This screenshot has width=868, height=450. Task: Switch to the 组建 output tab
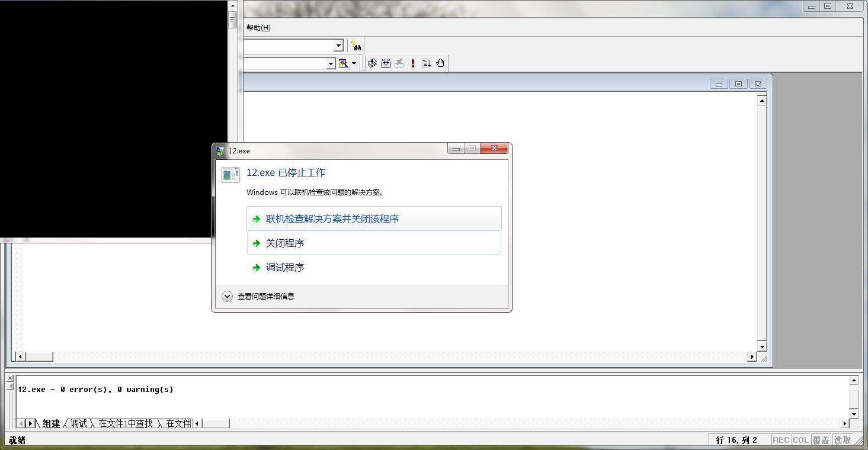pyautogui.click(x=51, y=423)
